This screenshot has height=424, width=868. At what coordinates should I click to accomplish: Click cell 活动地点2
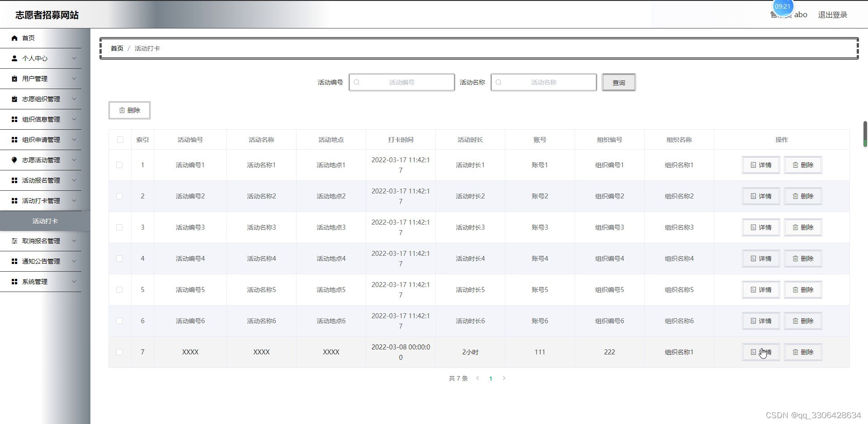(331, 196)
